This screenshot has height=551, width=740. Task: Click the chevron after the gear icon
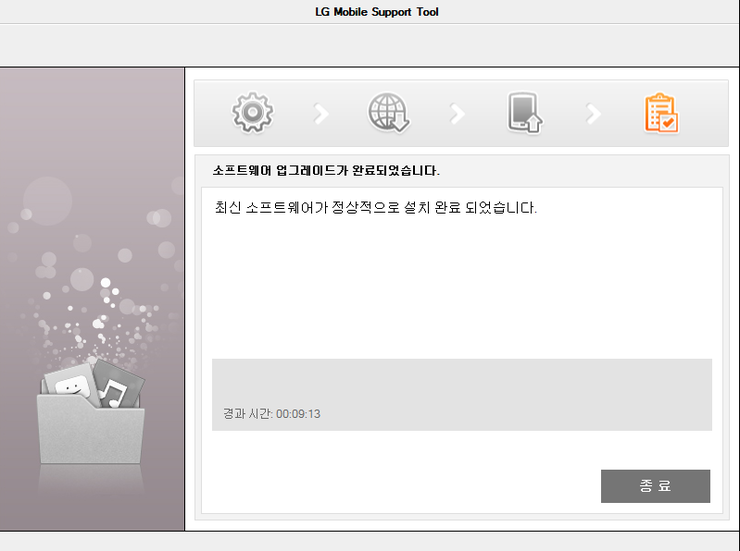tap(321, 113)
